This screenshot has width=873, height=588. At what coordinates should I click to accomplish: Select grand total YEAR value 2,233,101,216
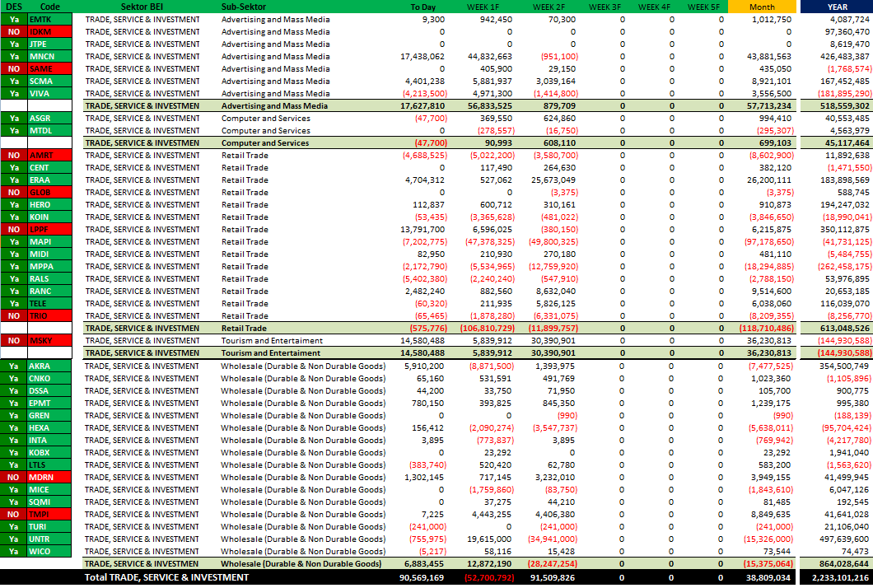point(840,577)
